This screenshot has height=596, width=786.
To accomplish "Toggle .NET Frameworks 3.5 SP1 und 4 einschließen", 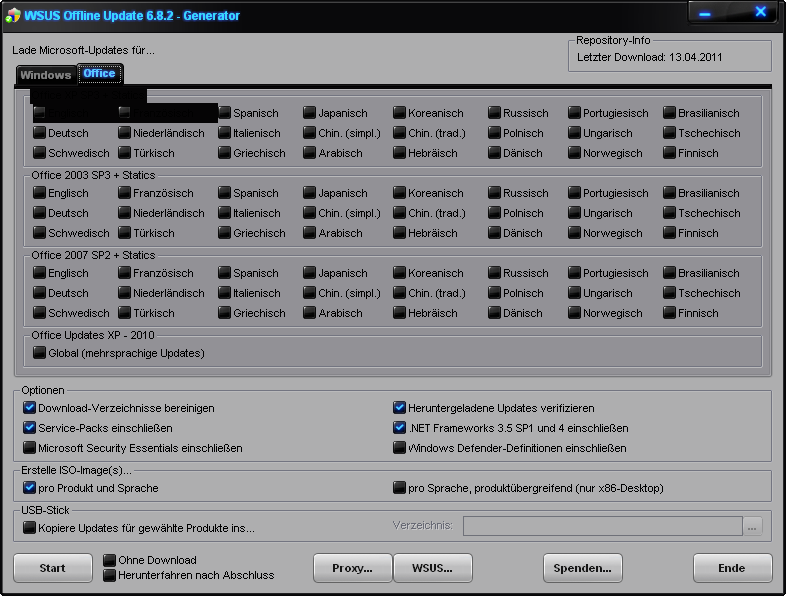I will [400, 428].
